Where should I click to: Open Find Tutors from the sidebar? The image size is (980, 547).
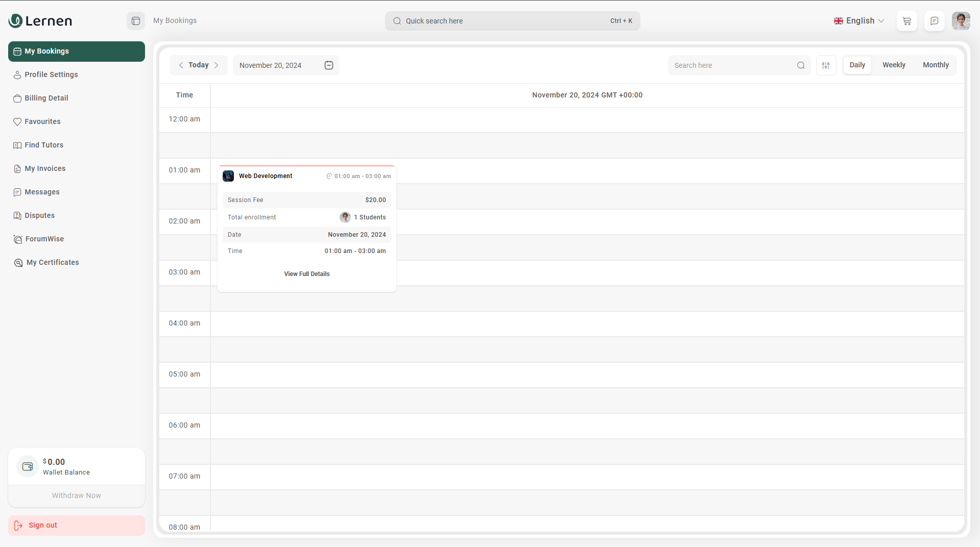pyautogui.click(x=44, y=145)
